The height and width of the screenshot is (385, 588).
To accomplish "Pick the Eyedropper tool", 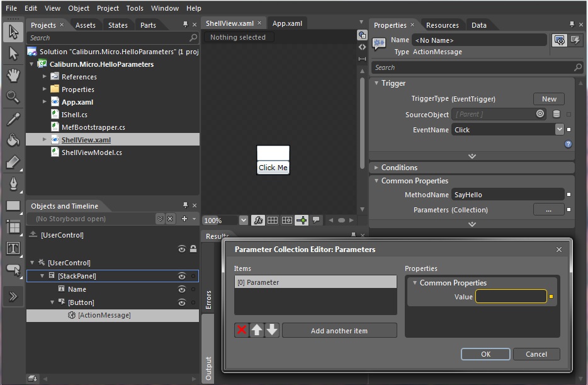I will pos(14,120).
